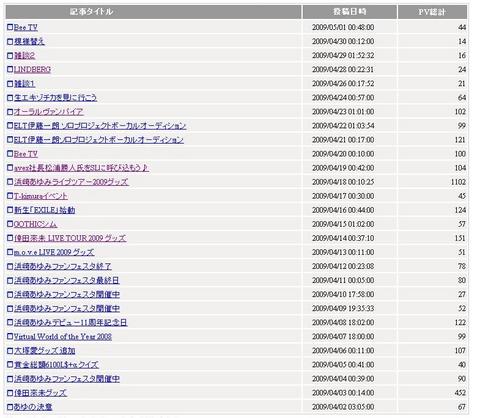Viewport: 480px width, 418px height.
Task: Open the 雑談2 article link
Action: point(24,56)
